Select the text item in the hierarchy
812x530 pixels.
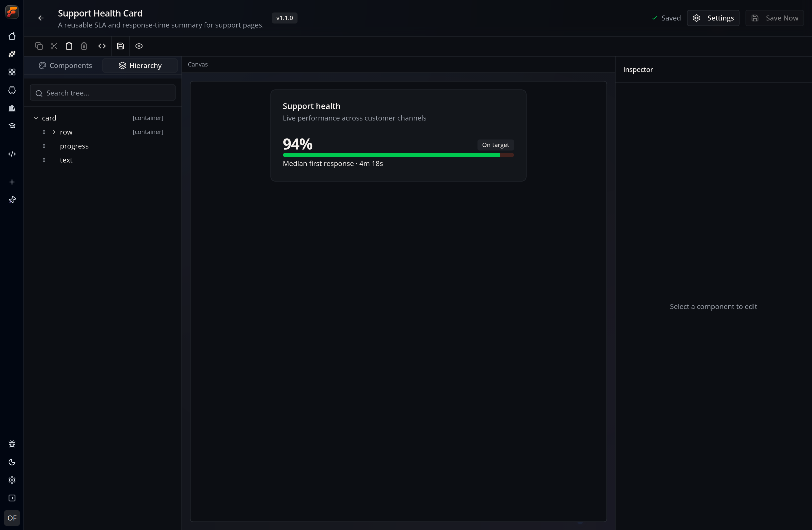pos(66,160)
